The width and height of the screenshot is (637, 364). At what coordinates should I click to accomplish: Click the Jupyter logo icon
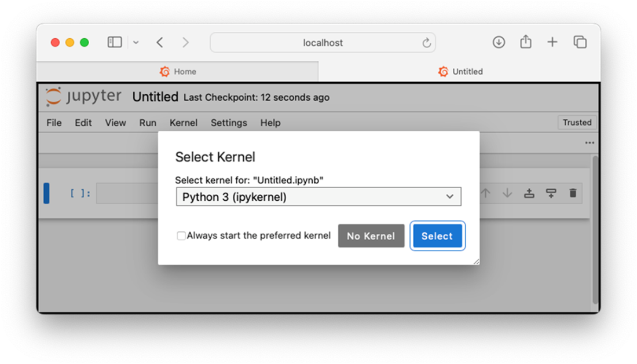[x=53, y=97]
